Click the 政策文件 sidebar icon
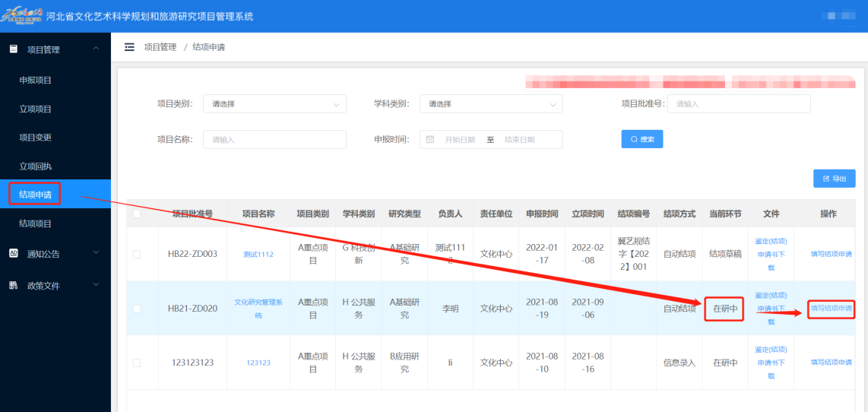Viewport: 868px width, 412px height. coord(13,285)
